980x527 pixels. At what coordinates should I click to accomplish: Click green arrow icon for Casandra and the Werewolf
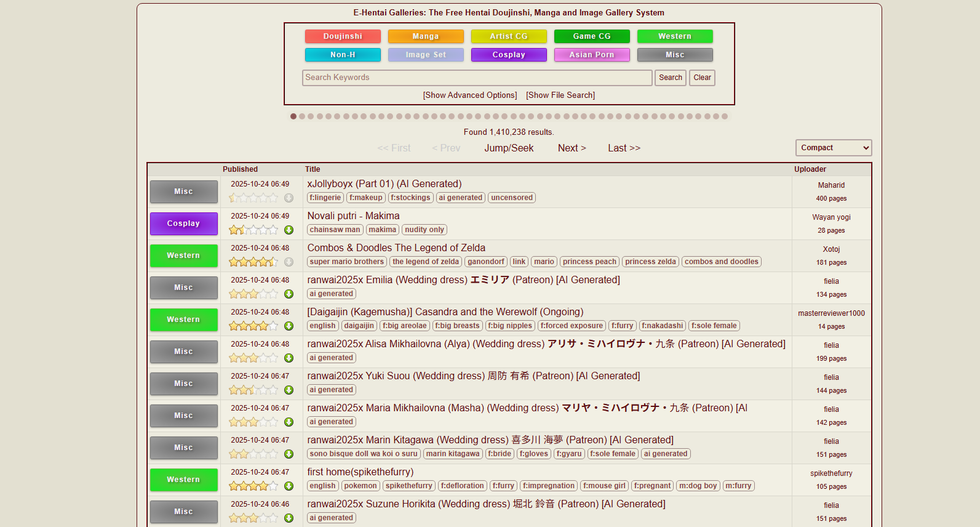point(289,326)
